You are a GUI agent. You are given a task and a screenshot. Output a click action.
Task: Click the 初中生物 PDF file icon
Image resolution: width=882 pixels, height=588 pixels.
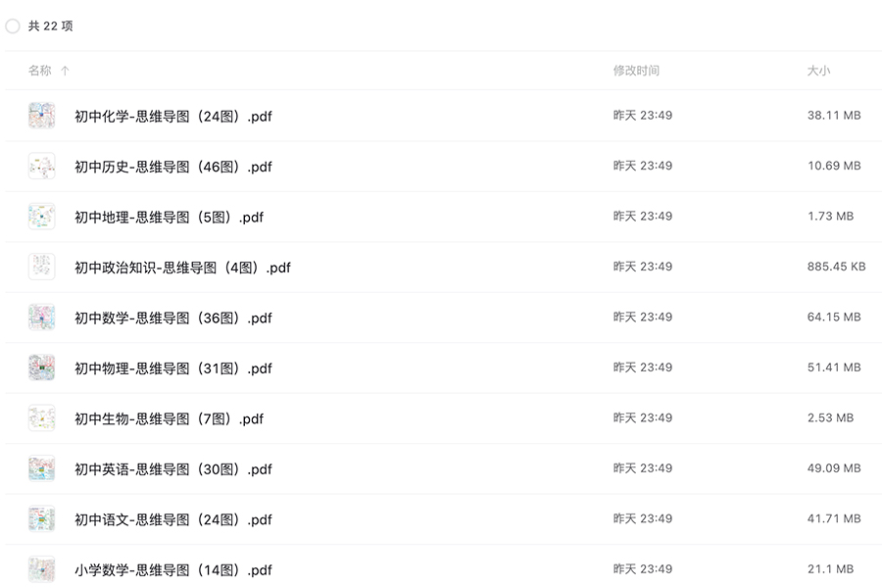click(x=41, y=418)
